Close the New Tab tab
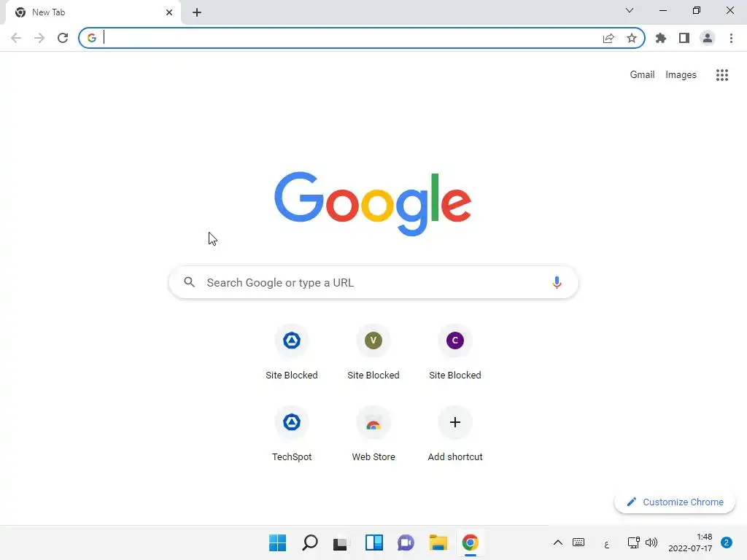Viewport: 747px width, 560px height. 169,12
